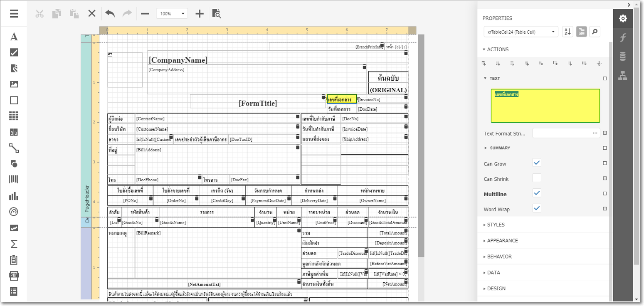Select the Check Box control tool
Viewport: 644px width, 306px height.
(14, 52)
